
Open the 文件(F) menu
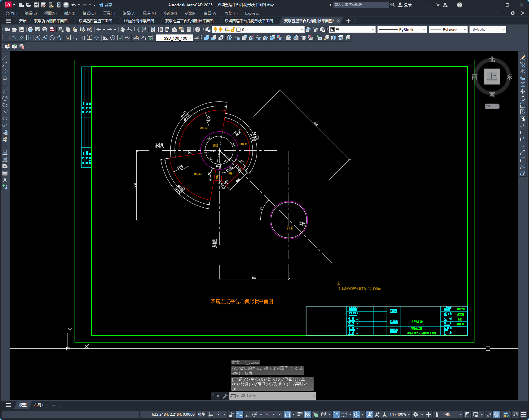11,13
